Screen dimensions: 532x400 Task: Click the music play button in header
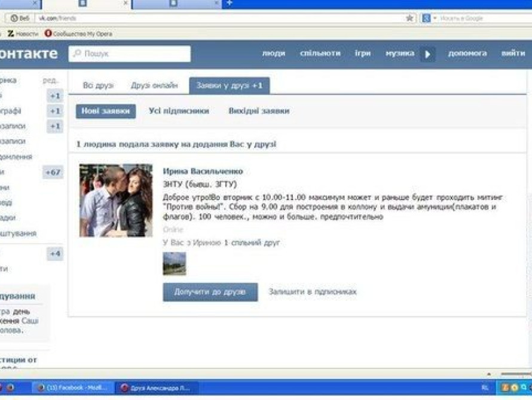point(427,54)
